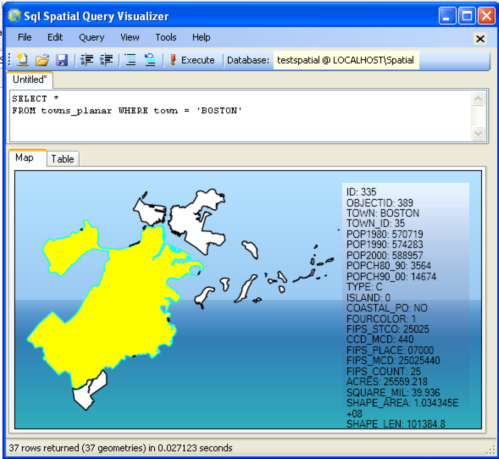Click query editor scrollbar down arrow
Image resolution: width=499 pixels, height=459 pixels.
[x=478, y=133]
